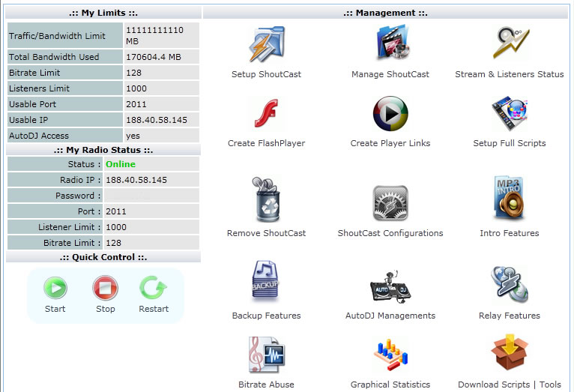Click the Relay Features icon

point(510,283)
